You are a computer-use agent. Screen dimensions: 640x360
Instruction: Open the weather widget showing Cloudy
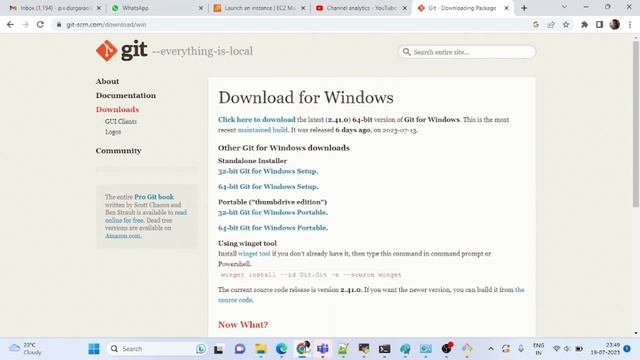tap(25, 349)
